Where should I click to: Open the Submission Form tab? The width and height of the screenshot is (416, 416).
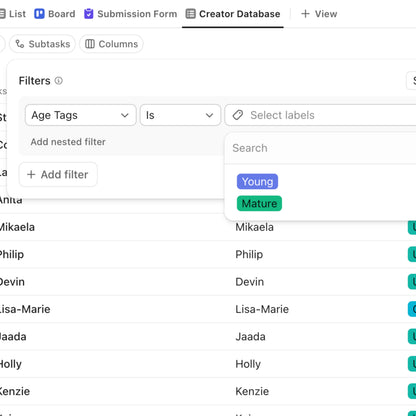pyautogui.click(x=131, y=14)
